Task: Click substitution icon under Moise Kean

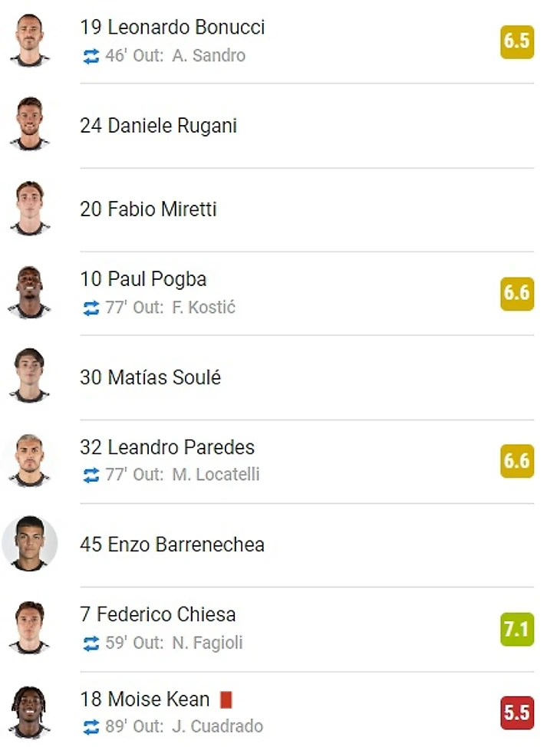Action: pos(91,726)
